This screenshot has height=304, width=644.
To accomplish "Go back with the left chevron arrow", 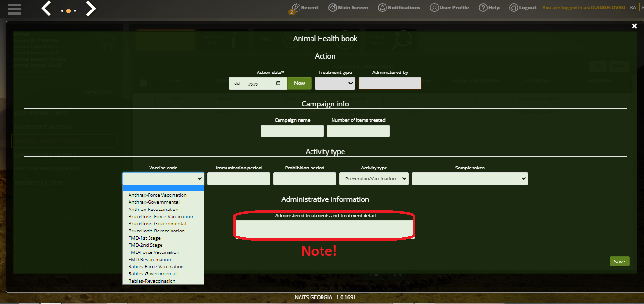I will (x=46, y=8).
